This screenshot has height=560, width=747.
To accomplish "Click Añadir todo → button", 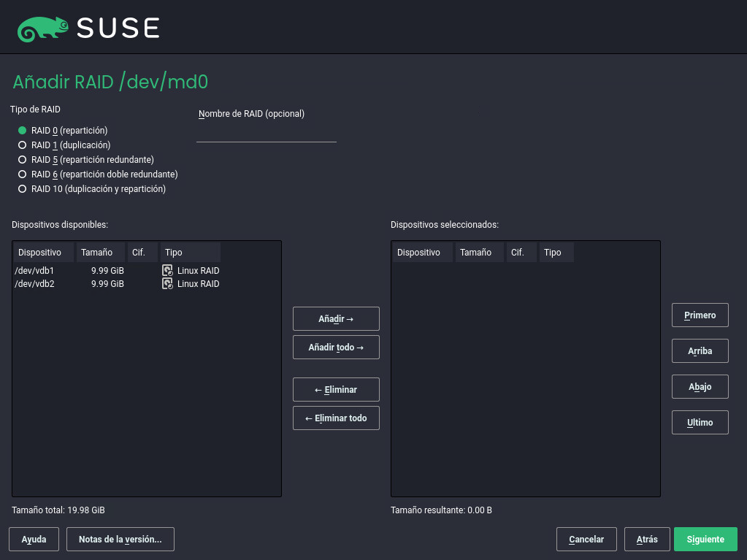I will (x=336, y=348).
